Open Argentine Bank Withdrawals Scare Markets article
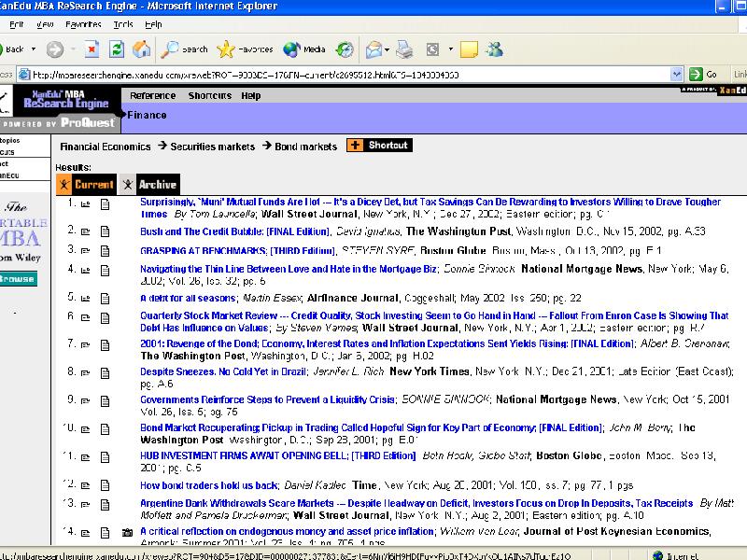 point(416,503)
